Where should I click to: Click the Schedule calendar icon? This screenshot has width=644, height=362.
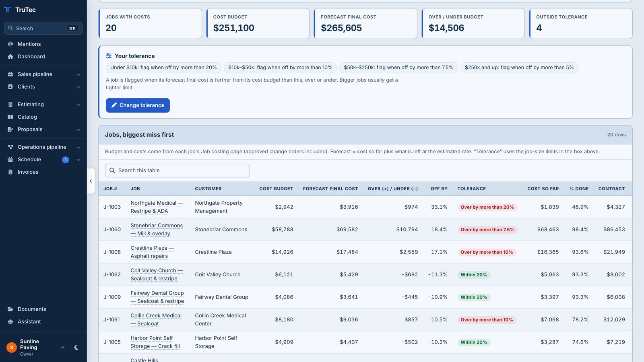(10, 159)
